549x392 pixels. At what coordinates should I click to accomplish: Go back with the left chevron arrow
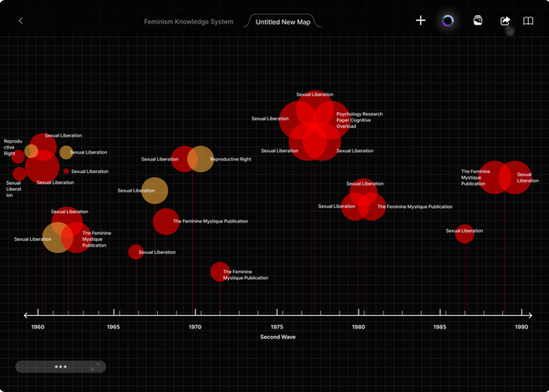click(21, 21)
